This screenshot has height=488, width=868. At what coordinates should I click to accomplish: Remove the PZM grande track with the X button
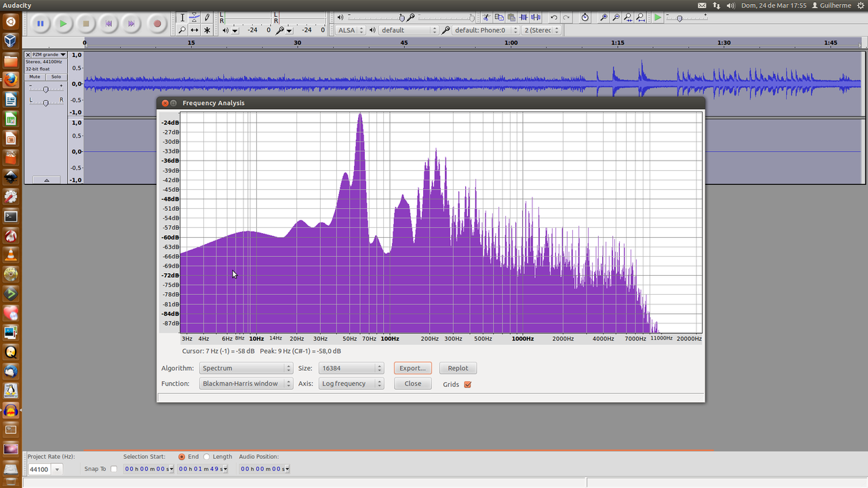pos(28,54)
